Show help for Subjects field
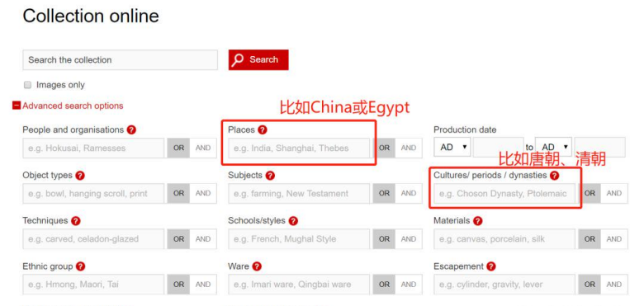The image size is (644, 306). [x=270, y=176]
